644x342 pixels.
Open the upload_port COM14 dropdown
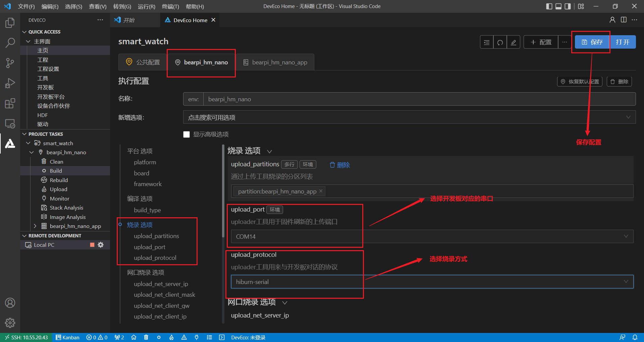pyautogui.click(x=432, y=236)
